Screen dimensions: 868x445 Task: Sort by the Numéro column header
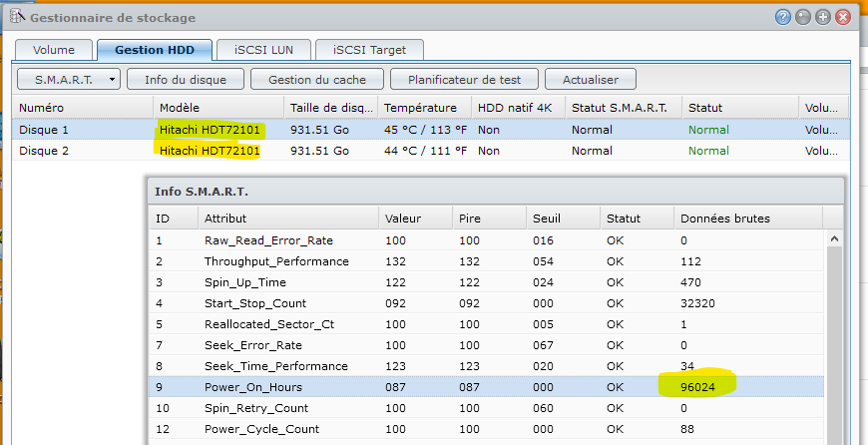(x=83, y=108)
